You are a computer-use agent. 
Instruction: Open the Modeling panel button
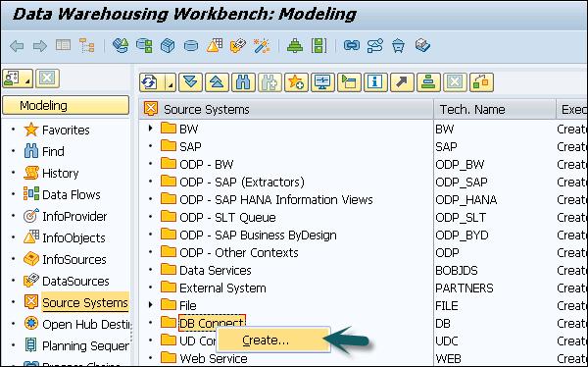[66, 106]
